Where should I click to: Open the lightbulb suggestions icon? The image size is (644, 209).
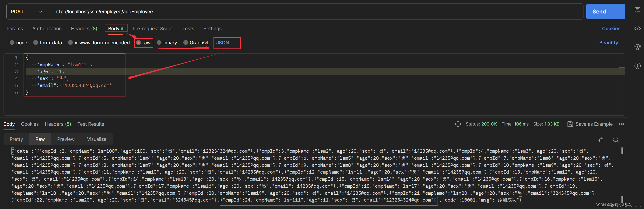pos(637,47)
